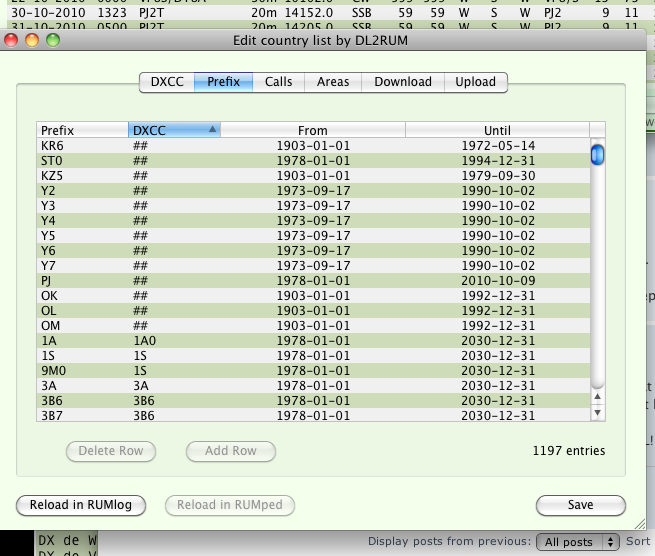Open the Download tab
The image size is (655, 556).
coord(402,82)
